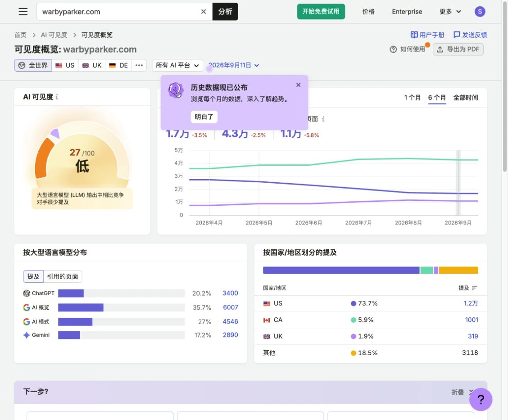Collapse the 下一步 section
This screenshot has height=420, width=508.
click(463, 392)
